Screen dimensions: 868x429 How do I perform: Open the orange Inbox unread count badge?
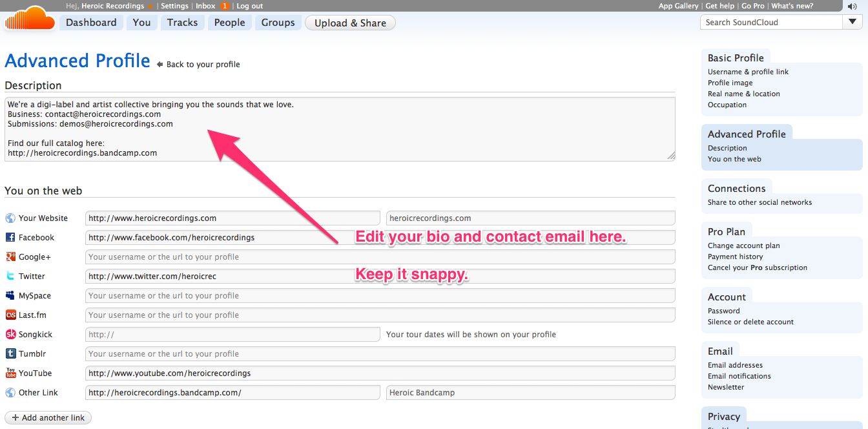(224, 6)
